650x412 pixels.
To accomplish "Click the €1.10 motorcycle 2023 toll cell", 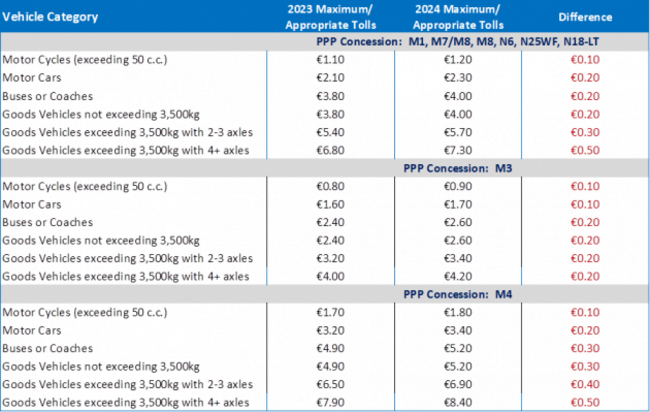I will tap(330, 60).
